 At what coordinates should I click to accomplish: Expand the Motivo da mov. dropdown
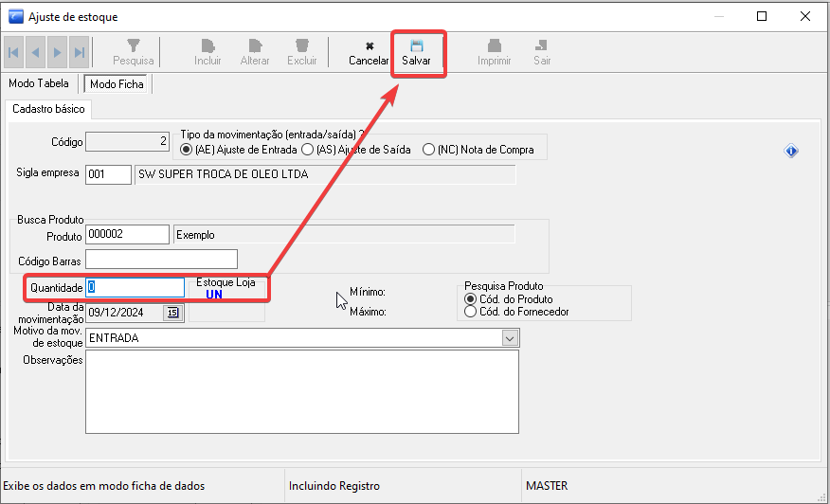click(x=510, y=338)
